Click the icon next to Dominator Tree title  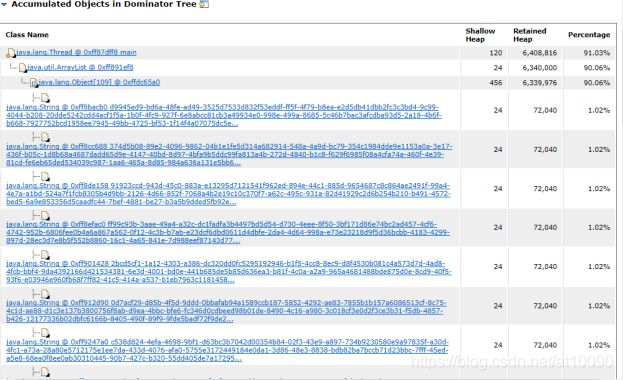pos(204,4)
